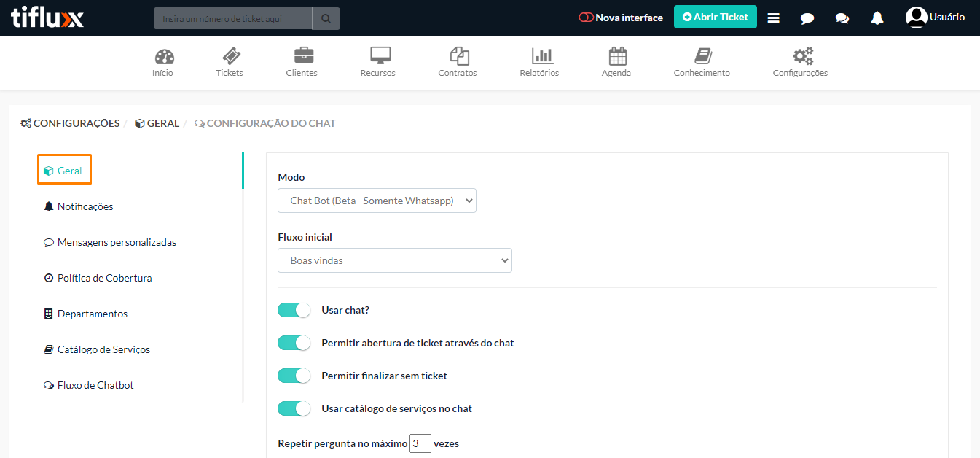The height and width of the screenshot is (458, 980).
Task: Toggle the Nova interface switch
Action: tap(586, 18)
